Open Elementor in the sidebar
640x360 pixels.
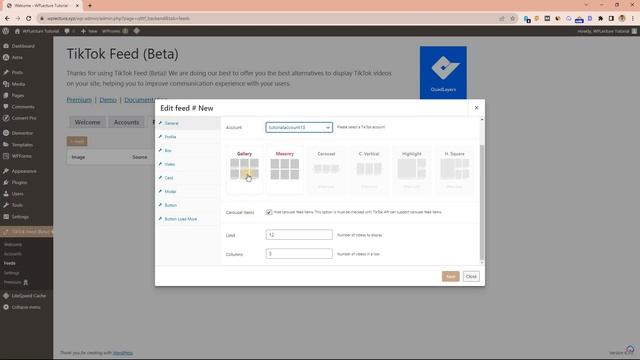(x=22, y=133)
